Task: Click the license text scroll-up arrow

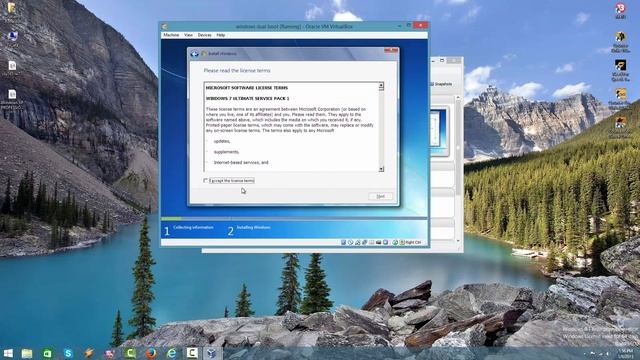Action: click(381, 86)
